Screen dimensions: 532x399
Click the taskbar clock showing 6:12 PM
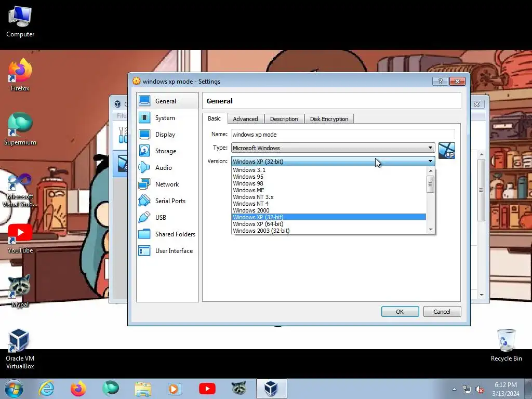[506, 389]
